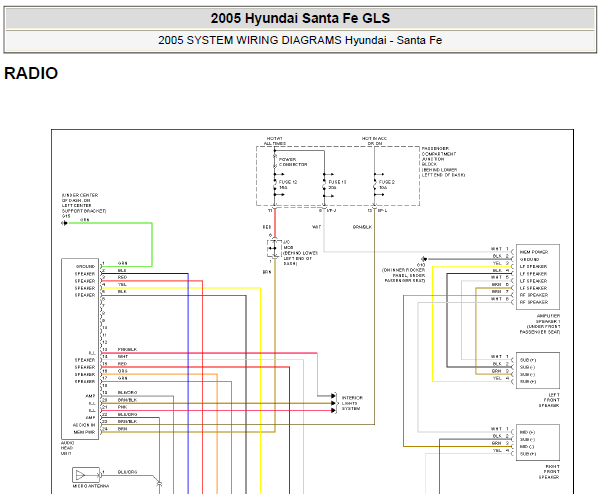Click the "PNK" wire label at pin 21
This screenshot has height=494, width=607.
pos(123,407)
